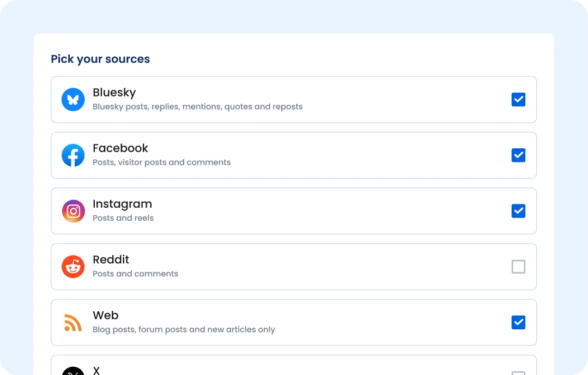Screen dimensions: 588x375
Task: Click the Bluesky butterfly icon
Action: point(73,100)
